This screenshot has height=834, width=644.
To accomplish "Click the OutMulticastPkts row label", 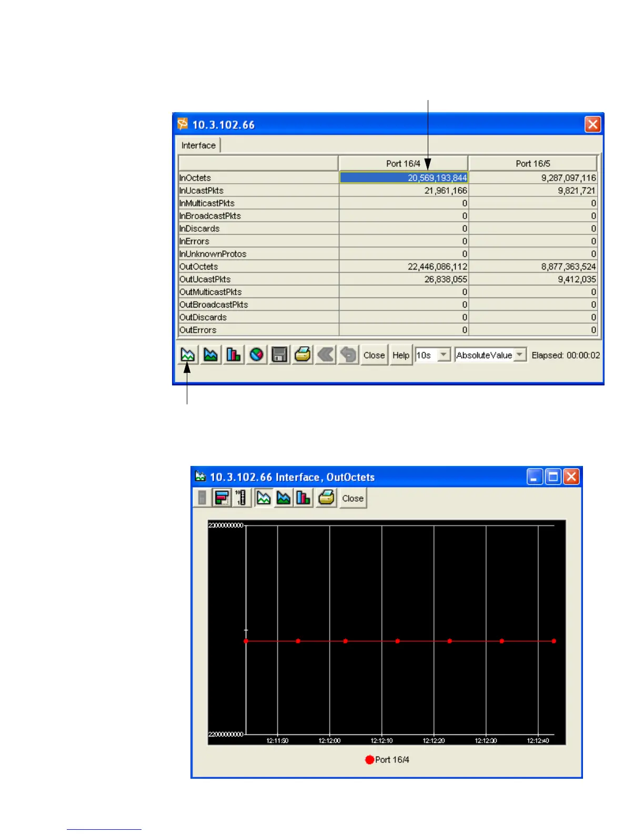I will [x=210, y=292].
